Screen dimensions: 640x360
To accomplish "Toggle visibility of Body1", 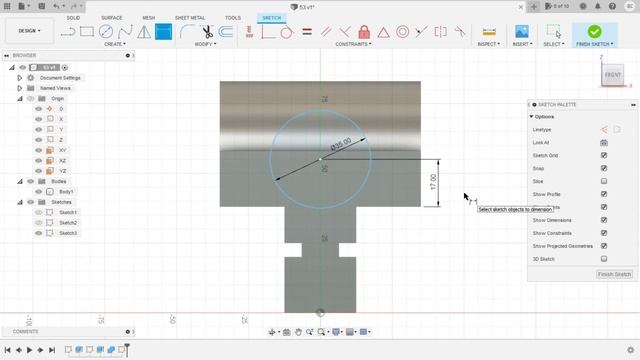I will click(x=38, y=191).
